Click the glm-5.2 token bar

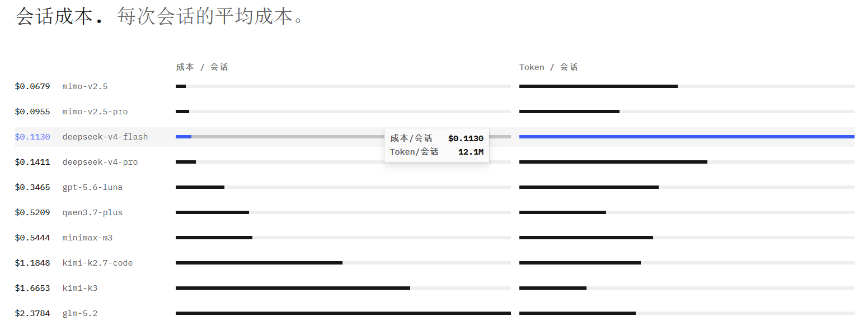(x=578, y=313)
